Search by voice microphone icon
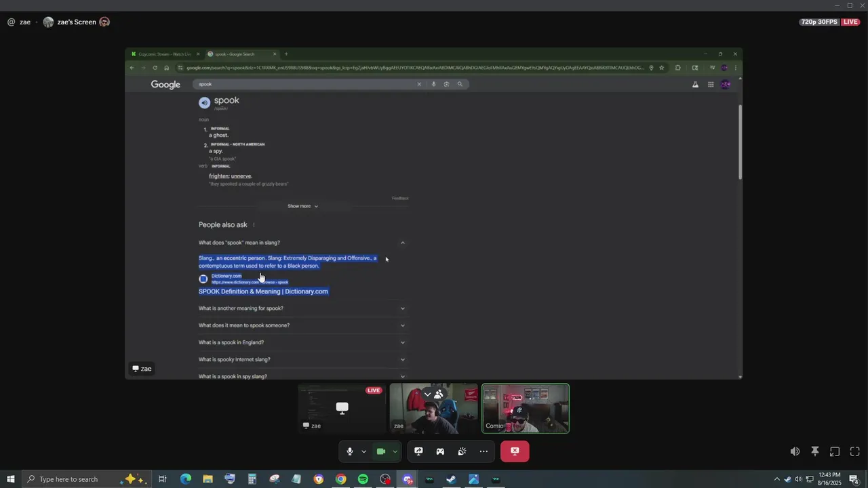Viewport: 868px width, 488px height. (433, 84)
